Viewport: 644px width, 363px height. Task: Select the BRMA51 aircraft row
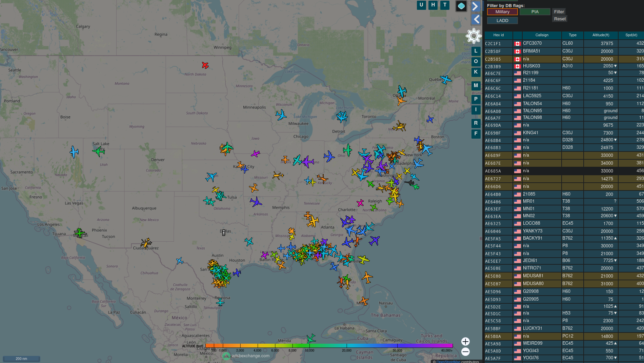point(564,51)
